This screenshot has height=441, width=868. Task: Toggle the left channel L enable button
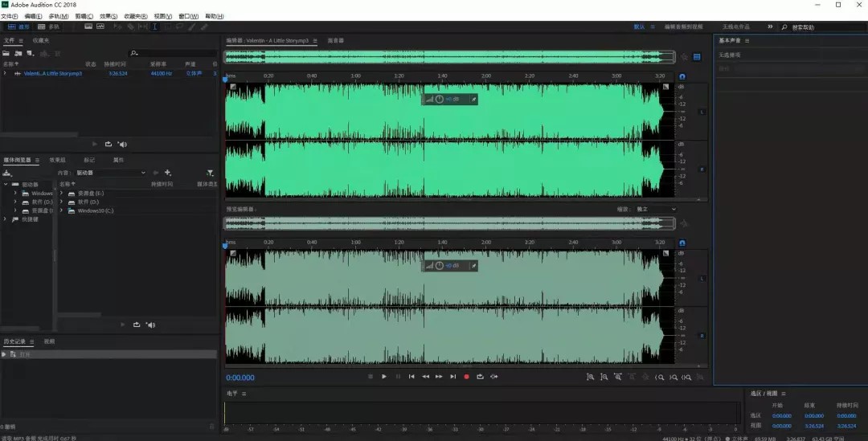[702, 112]
